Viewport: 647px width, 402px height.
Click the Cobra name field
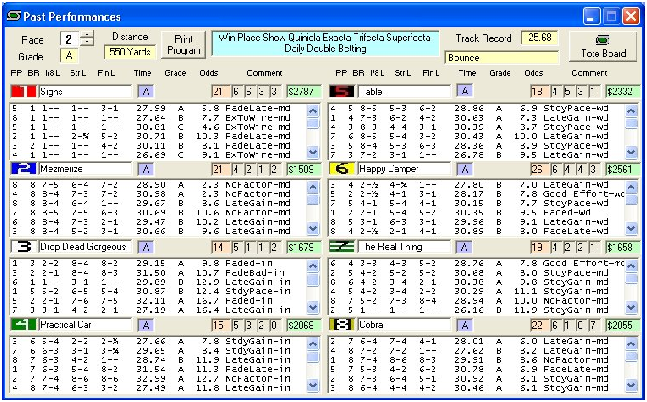point(404,325)
